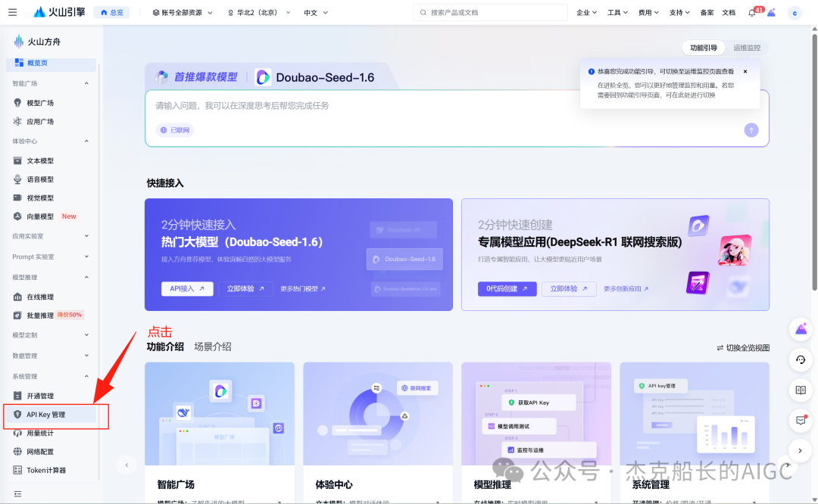Open the 费用 top menu
This screenshot has width=818, height=504.
pyautogui.click(x=648, y=13)
